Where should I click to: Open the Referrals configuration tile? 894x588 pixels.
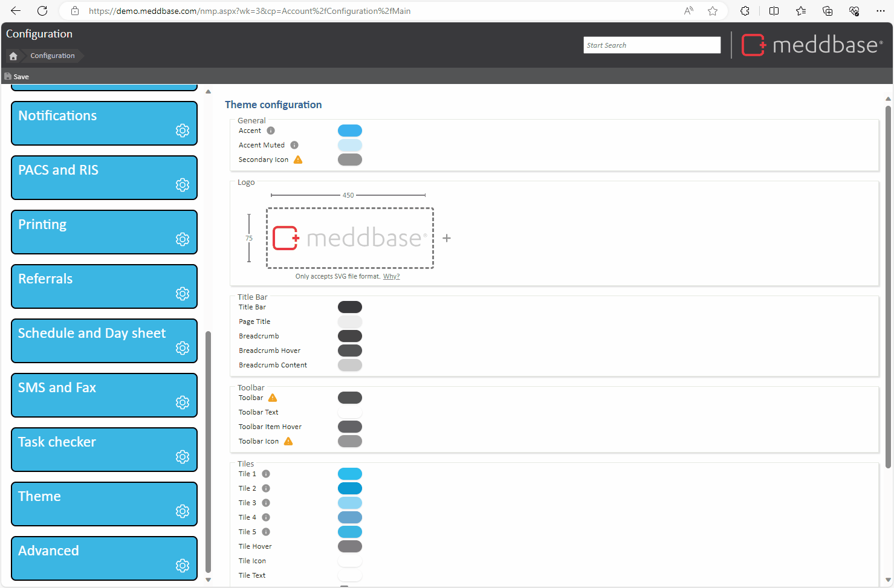(104, 286)
